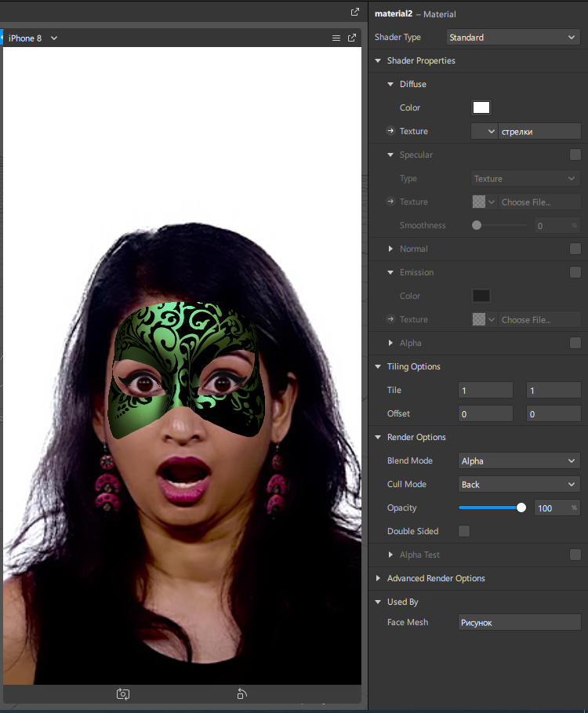Click the pop-out icon above the simulator
Image resolution: width=588 pixels, height=713 pixels.
click(354, 12)
